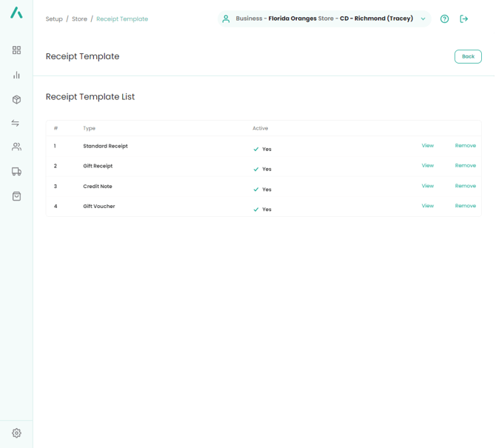496x448 pixels.
Task: Expand the business store selector dropdown
Action: pos(423,19)
